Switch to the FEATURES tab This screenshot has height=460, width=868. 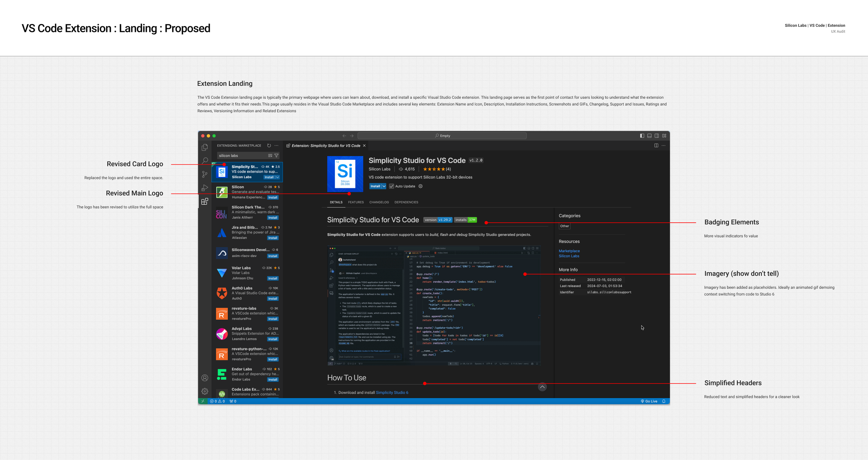356,202
